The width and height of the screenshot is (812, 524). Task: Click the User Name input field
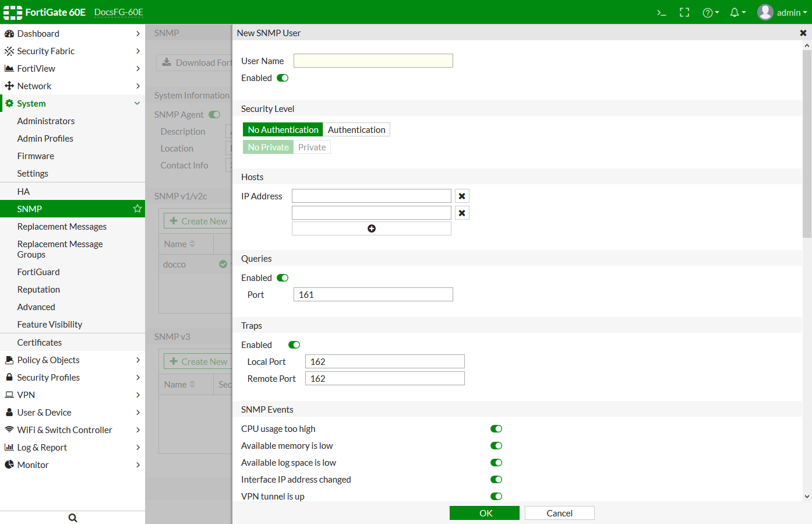pos(373,61)
